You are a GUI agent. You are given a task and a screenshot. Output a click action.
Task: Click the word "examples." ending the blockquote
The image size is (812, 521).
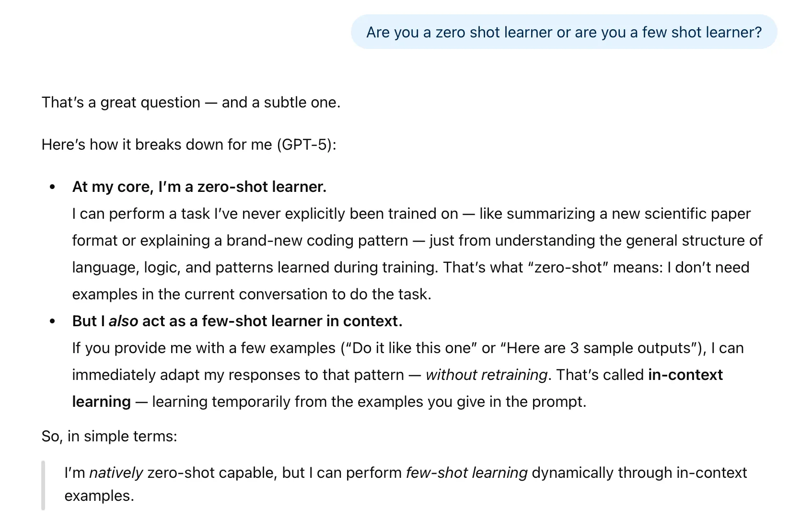99,496
